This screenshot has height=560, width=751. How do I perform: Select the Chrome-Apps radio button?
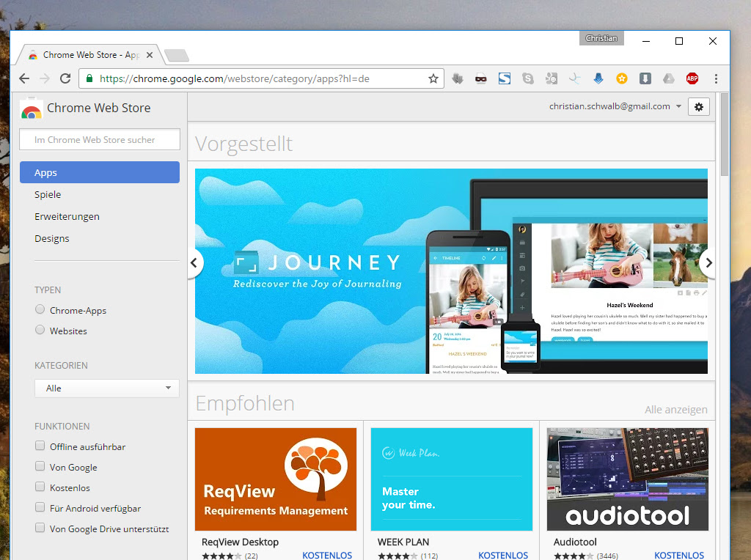tap(40, 309)
